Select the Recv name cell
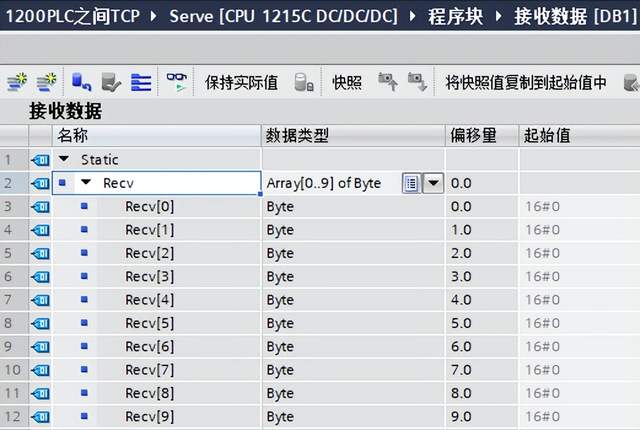This screenshot has height=430, width=640. pyautogui.click(x=157, y=183)
